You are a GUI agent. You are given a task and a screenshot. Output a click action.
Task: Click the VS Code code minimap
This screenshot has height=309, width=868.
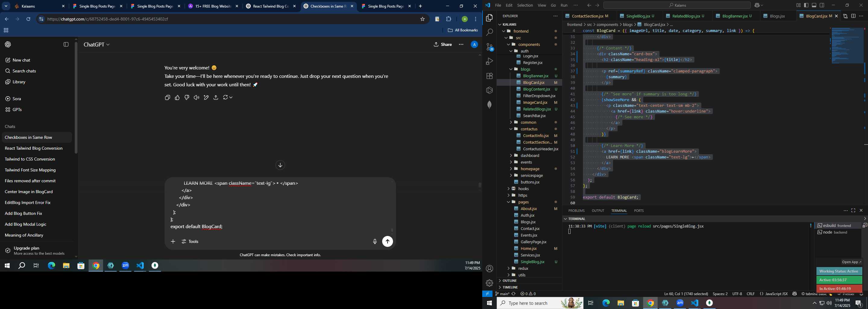pos(847,46)
